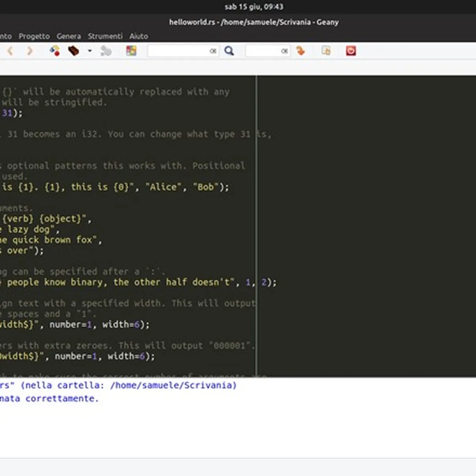Click the comment can be specified after a
The image size is (476, 476).
(x=83, y=271)
